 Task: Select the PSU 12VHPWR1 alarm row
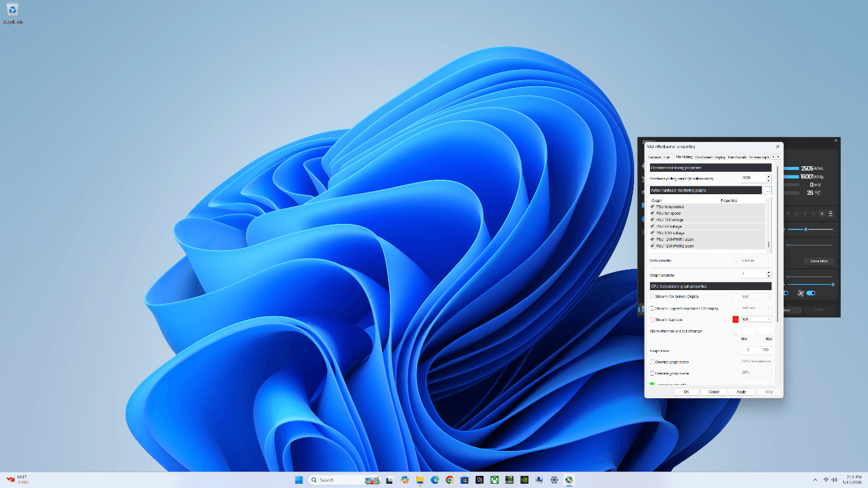click(708, 240)
